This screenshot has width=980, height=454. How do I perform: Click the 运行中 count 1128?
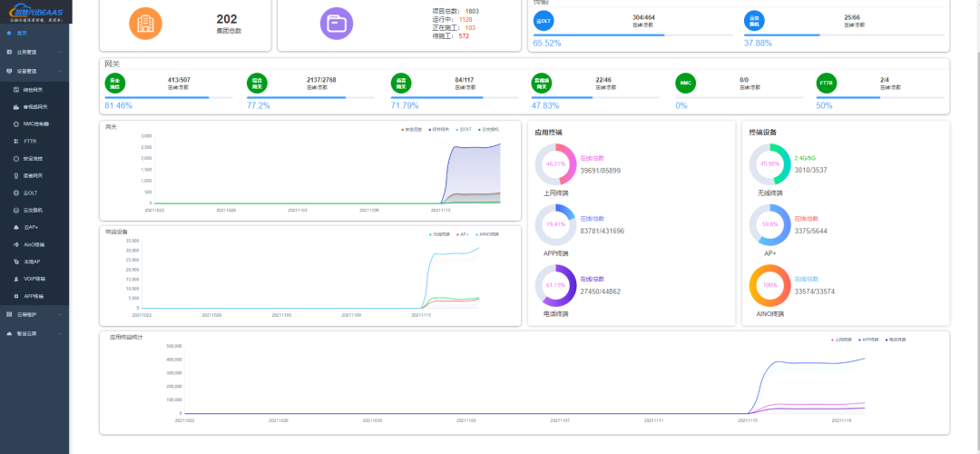coord(465,19)
